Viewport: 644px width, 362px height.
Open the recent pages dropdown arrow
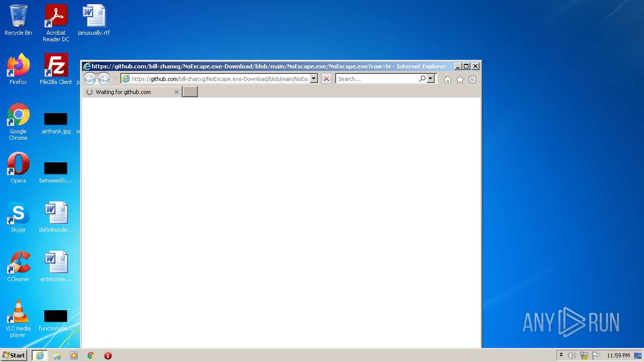tap(115, 79)
